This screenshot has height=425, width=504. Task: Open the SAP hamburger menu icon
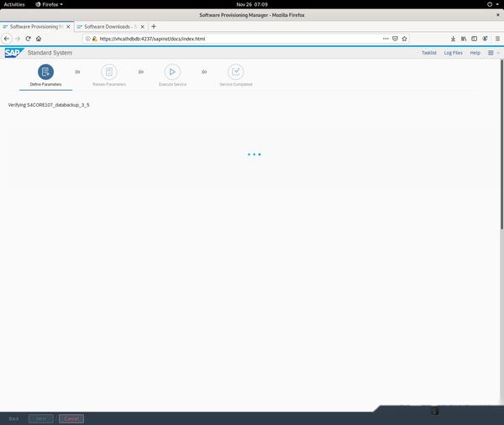click(491, 53)
